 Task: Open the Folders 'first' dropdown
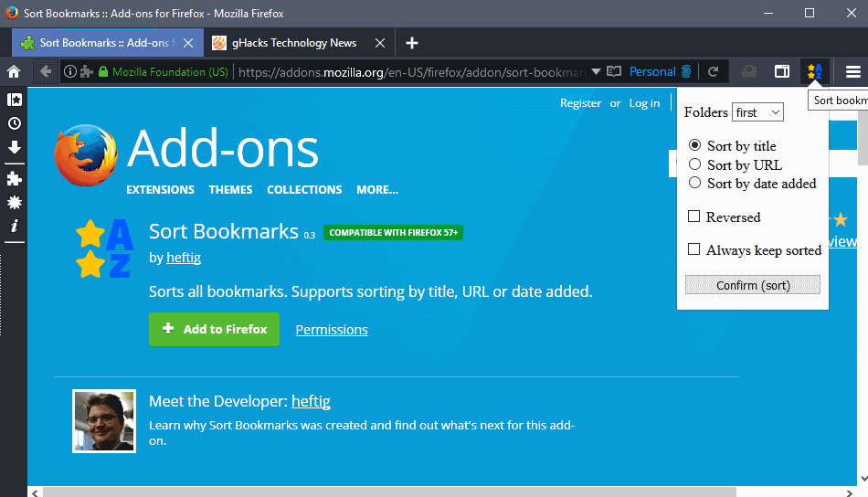click(757, 112)
